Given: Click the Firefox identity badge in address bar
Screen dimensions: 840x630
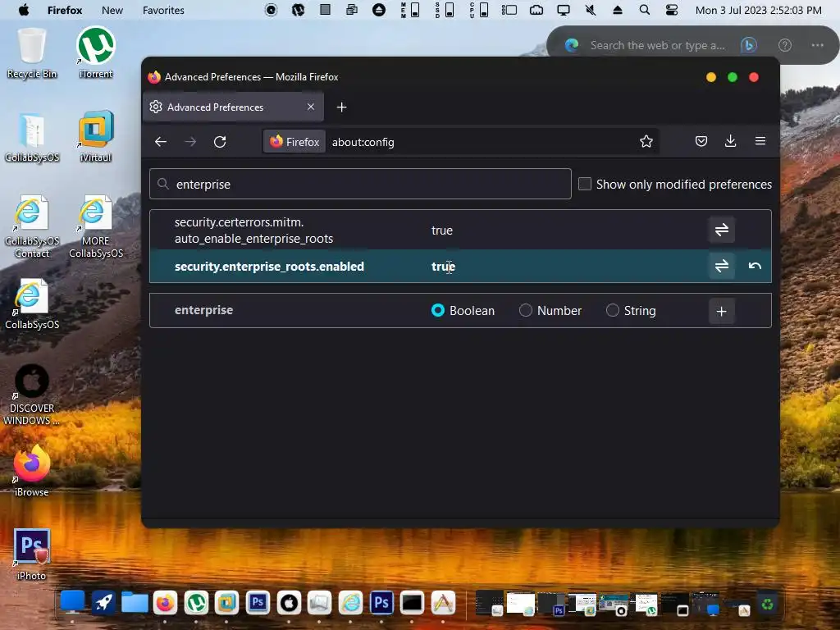Looking at the screenshot, I should click(x=294, y=141).
